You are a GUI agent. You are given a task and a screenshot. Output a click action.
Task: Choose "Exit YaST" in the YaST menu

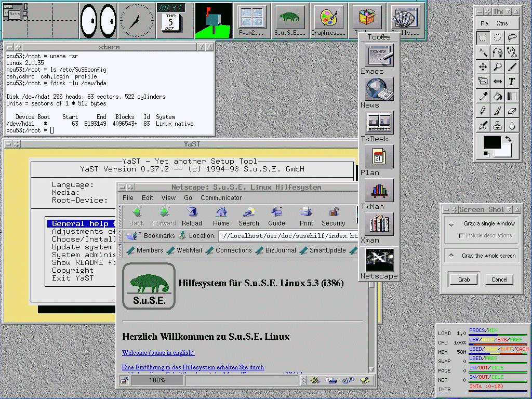pyautogui.click(x=73, y=278)
